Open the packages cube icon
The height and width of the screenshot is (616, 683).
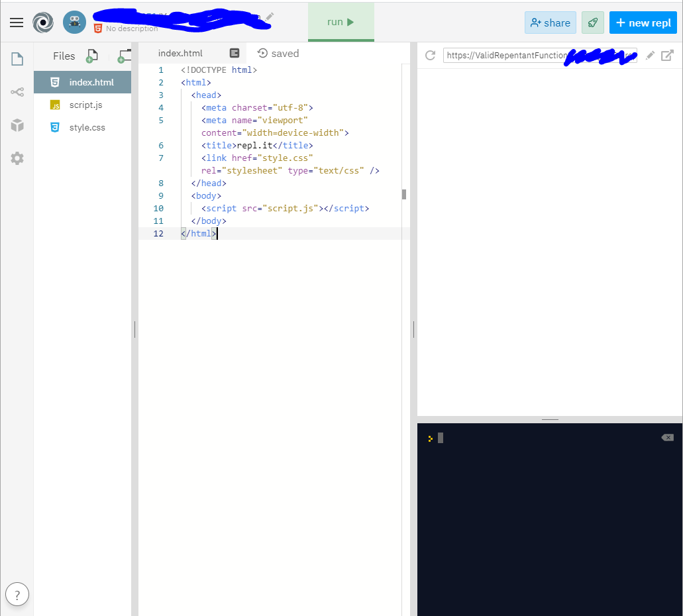click(17, 125)
